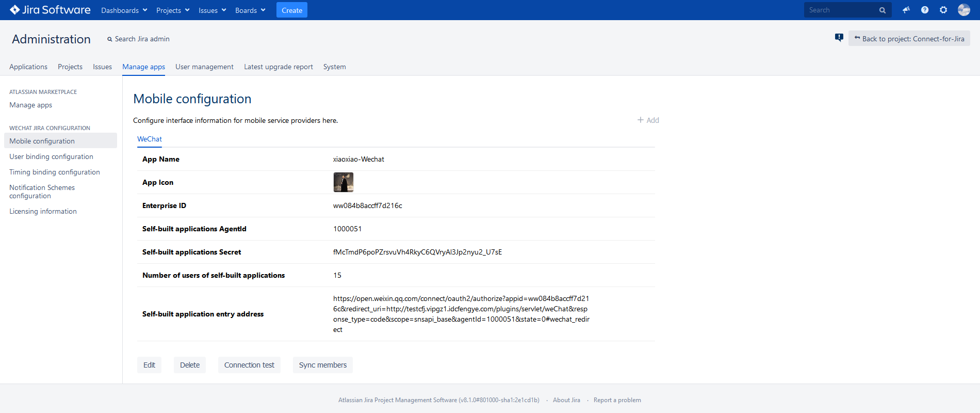
Task: Switch to the Issues admin tab
Action: pos(102,67)
